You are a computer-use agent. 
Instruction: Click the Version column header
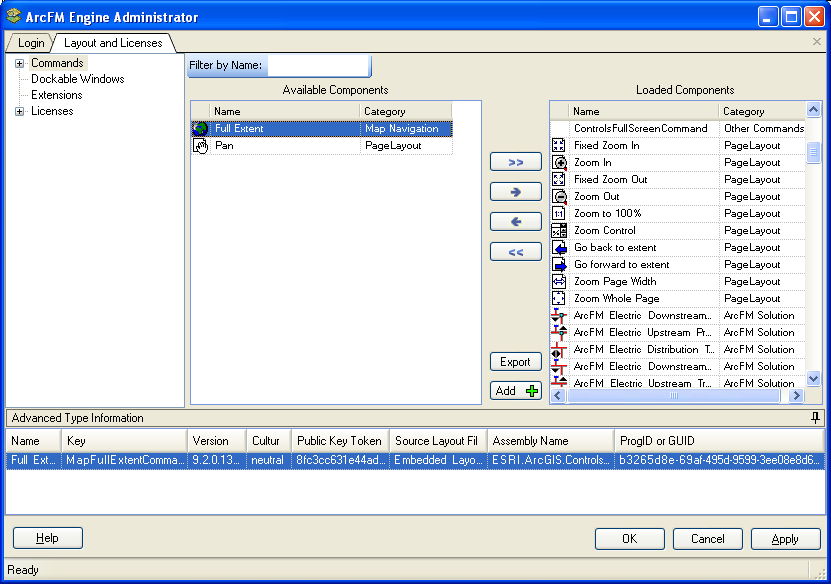tap(216, 441)
